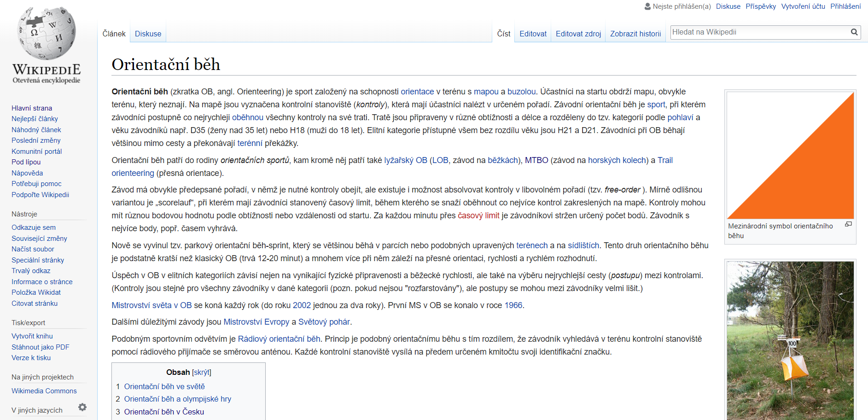The height and width of the screenshot is (420, 868).
Task: Go to Vytvoření účtu page
Action: point(803,6)
